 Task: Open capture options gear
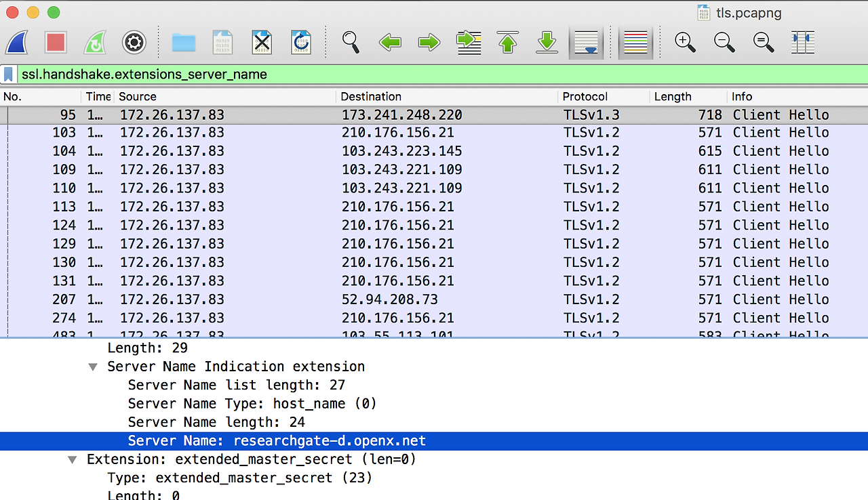click(134, 43)
